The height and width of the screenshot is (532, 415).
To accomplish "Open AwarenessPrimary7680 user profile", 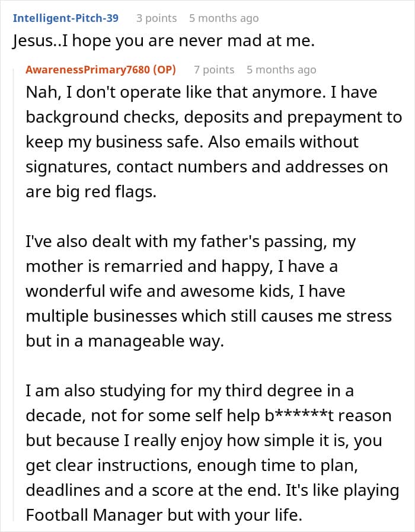I will pos(88,69).
